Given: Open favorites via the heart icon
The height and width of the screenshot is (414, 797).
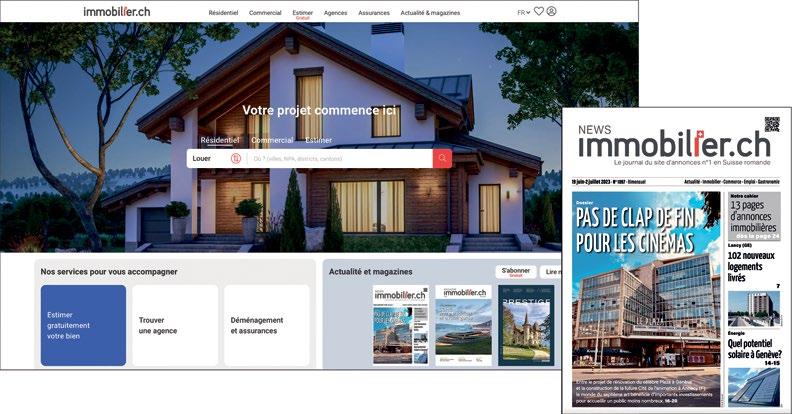Looking at the screenshot, I should click(539, 11).
